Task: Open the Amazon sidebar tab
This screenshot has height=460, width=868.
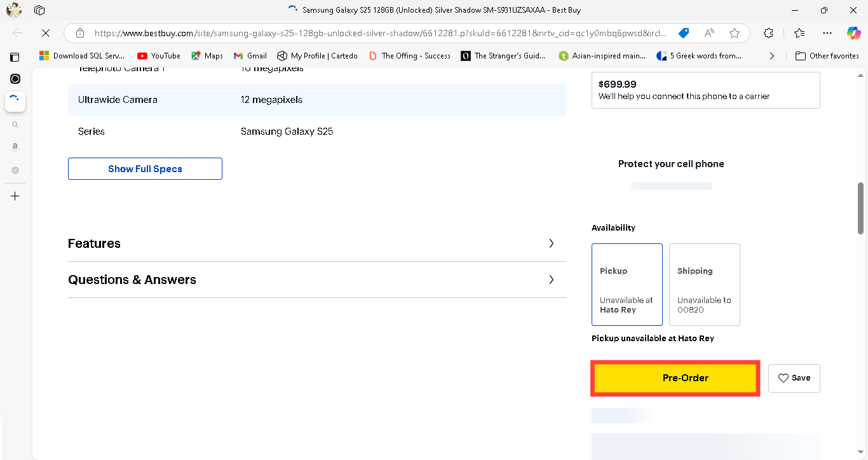Action: [x=15, y=147]
